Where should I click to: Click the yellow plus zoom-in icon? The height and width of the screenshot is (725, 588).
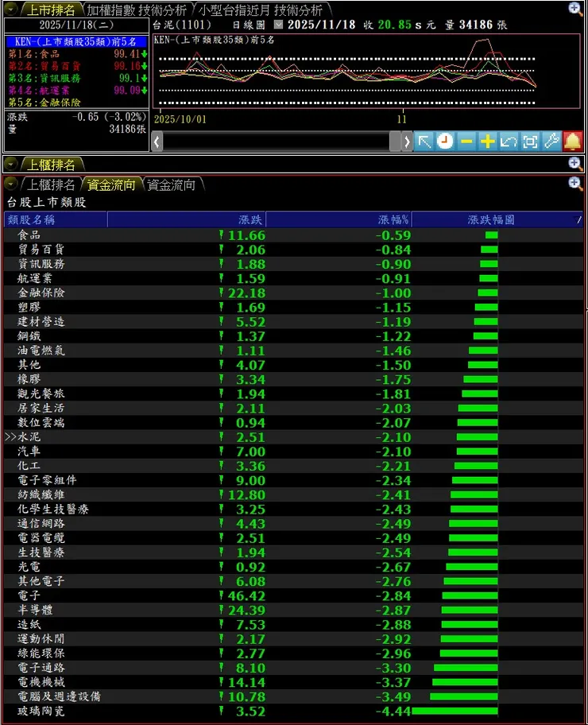[x=488, y=142]
